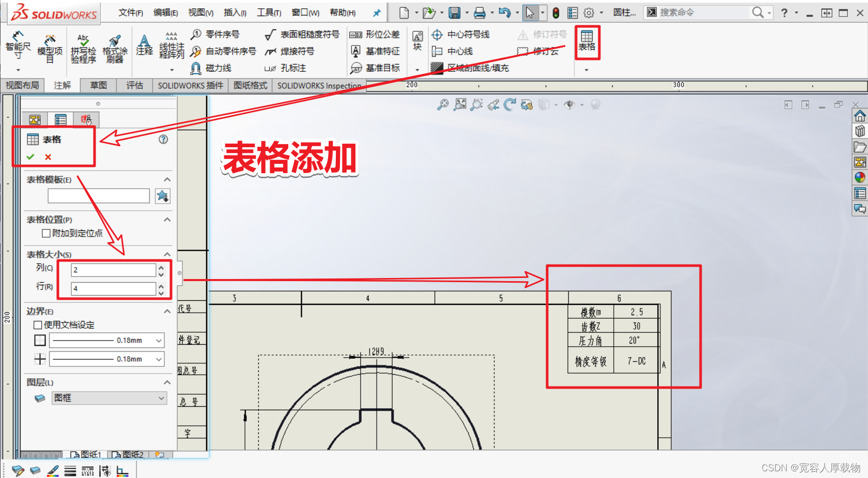Click the table template input field
868x478 pixels.
point(99,196)
